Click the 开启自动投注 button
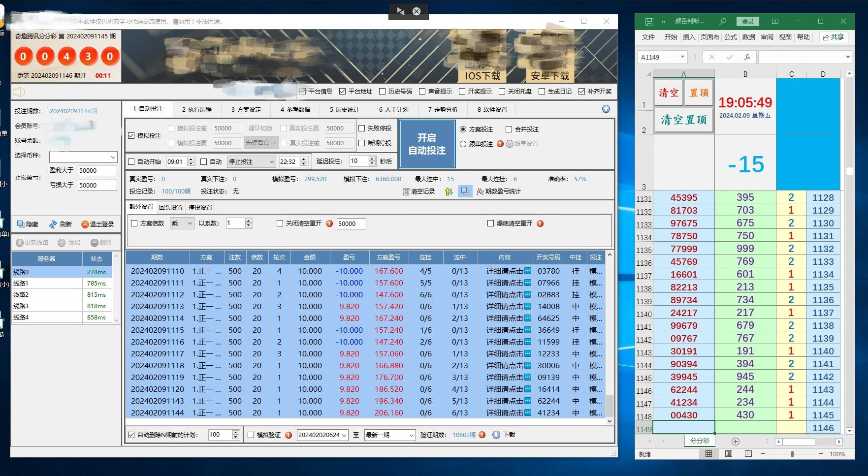Viewport: 868px width, 476px height. click(x=427, y=144)
